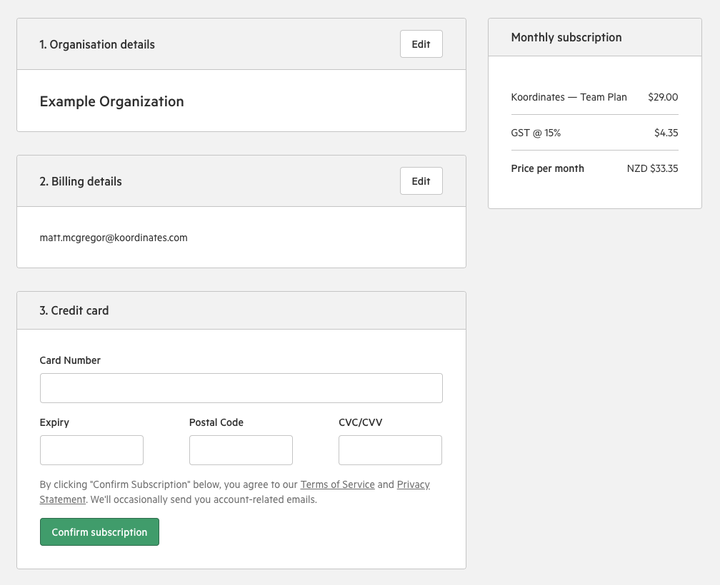Click the 1. Organisation details heading
Viewport: 720px width, 585px height.
pyautogui.click(x=97, y=45)
